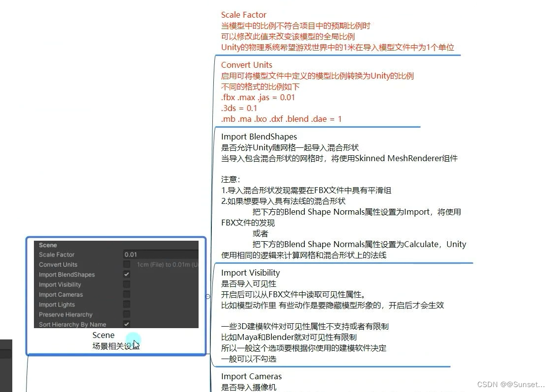
Task: Tick the Preserve Hierarchy checkbox
Action: click(x=127, y=314)
